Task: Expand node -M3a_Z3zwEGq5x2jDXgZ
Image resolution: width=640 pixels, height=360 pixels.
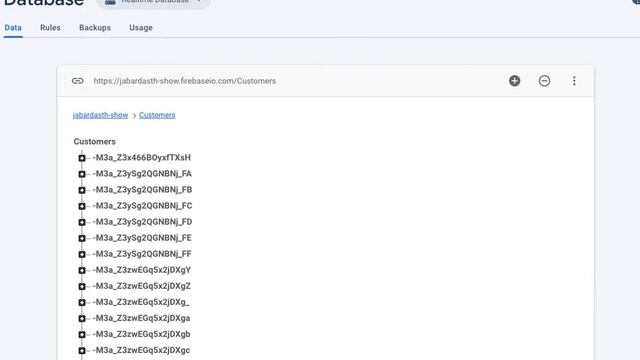Action: pos(82,286)
